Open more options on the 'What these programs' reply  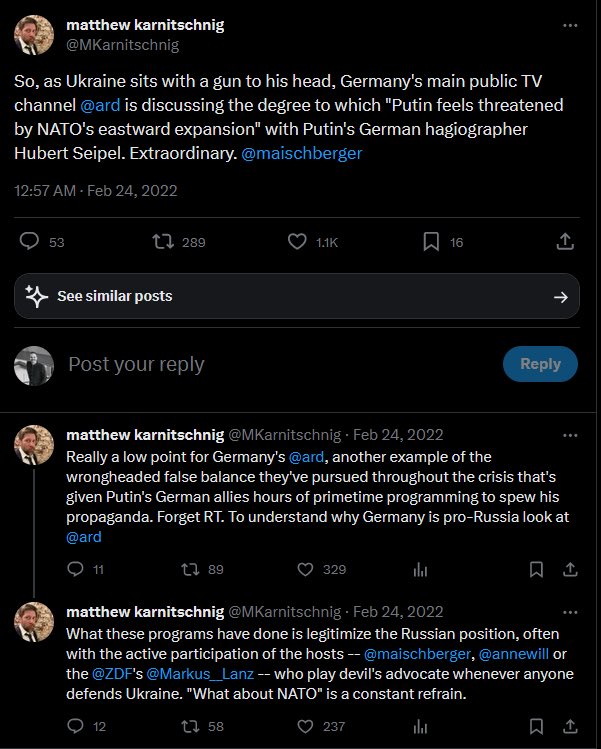(x=570, y=612)
